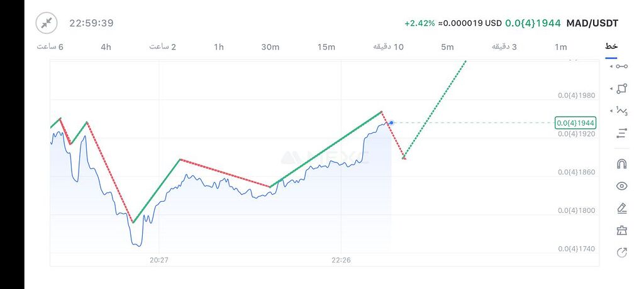This screenshot has height=289, width=644.
Task: Switch to the 4h timeframe tab
Action: (x=106, y=47)
